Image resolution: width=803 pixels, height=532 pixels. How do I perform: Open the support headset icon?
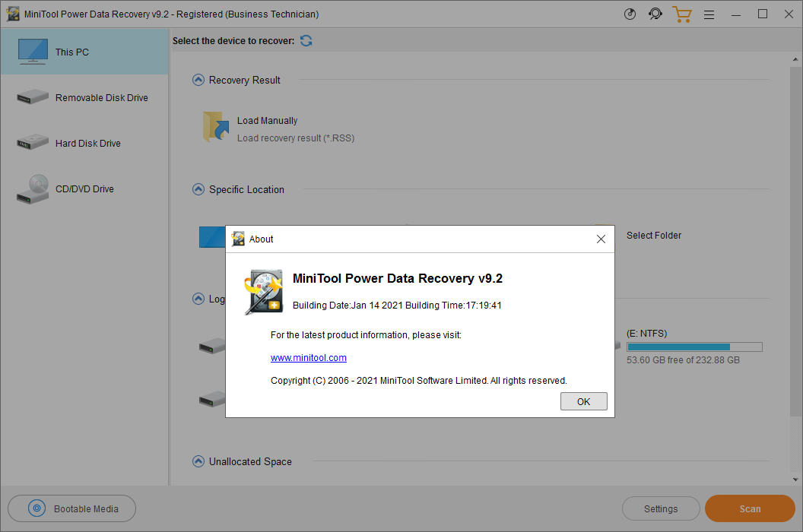pos(655,14)
